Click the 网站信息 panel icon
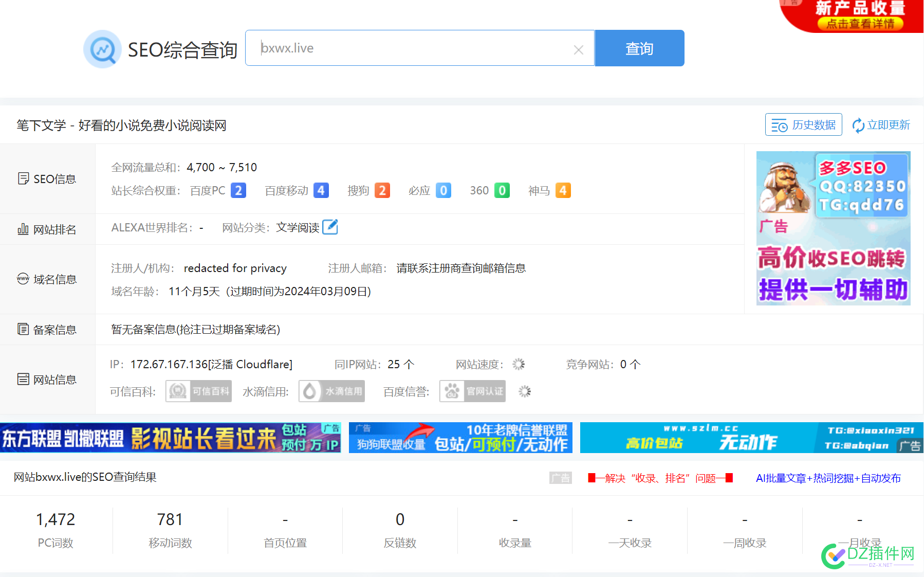Screen dimensions: 924x577 pyautogui.click(x=23, y=379)
